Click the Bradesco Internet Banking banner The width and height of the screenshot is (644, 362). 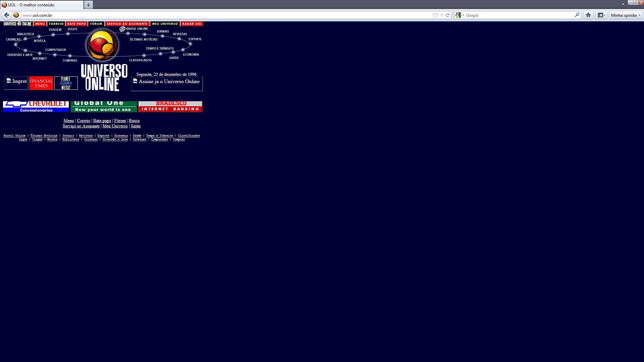(x=170, y=107)
